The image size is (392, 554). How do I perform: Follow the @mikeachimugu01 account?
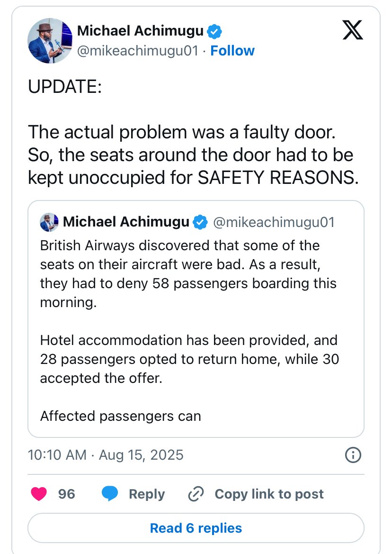pyautogui.click(x=232, y=51)
